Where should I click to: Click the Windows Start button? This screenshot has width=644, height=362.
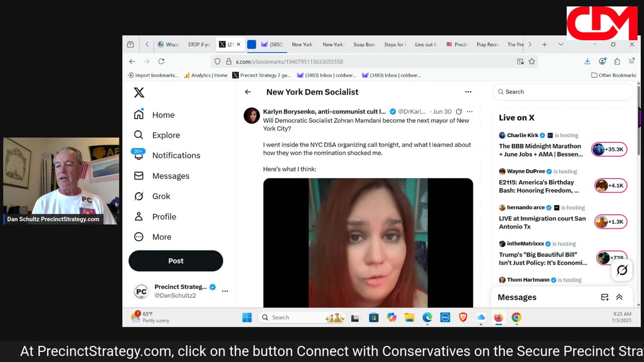click(x=247, y=317)
